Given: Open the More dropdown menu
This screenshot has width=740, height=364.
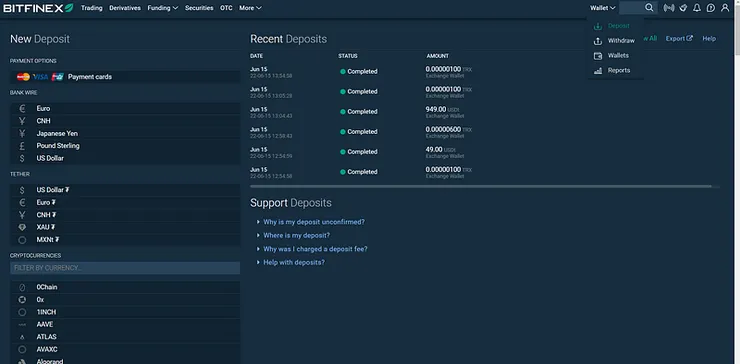Looking at the screenshot, I should tap(250, 8).
